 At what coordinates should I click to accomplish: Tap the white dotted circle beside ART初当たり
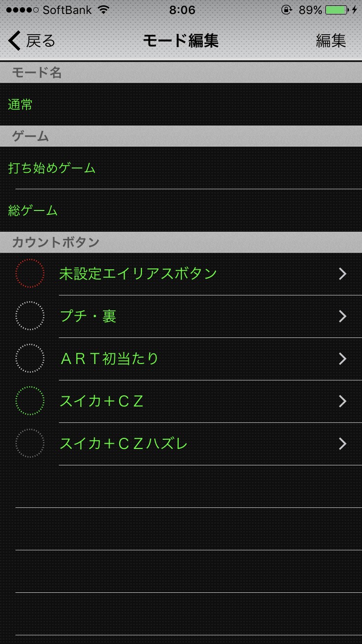[30, 359]
